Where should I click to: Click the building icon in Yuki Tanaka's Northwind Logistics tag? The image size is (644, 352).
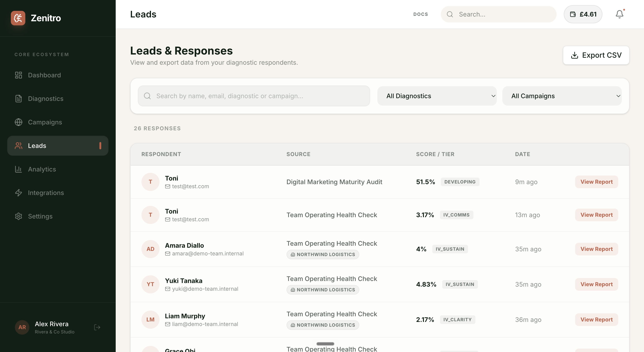pos(293,290)
